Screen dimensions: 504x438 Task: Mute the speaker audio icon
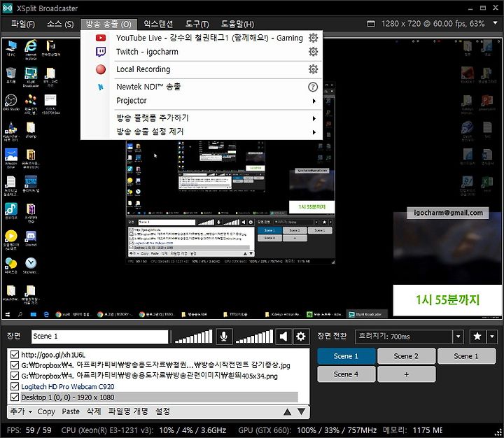(283, 337)
